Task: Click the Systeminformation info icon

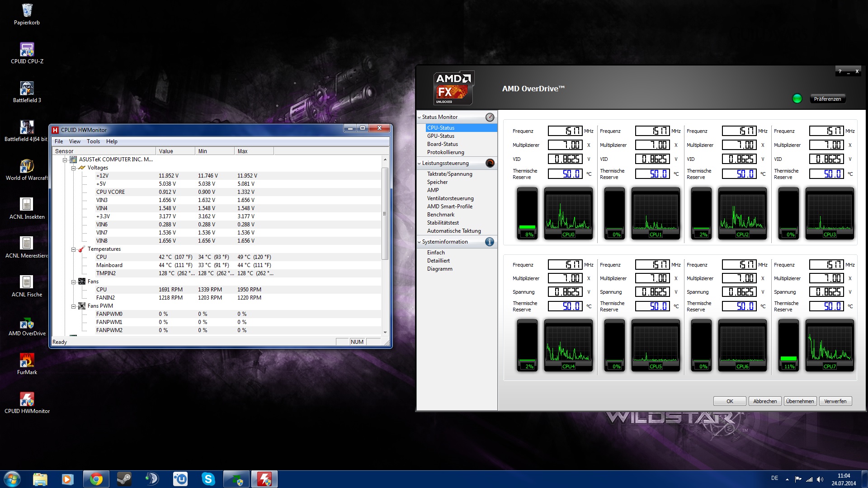Action: (490, 242)
